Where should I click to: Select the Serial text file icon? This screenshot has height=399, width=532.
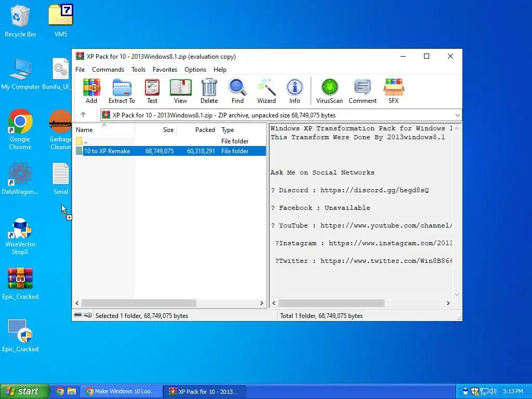click(x=61, y=179)
